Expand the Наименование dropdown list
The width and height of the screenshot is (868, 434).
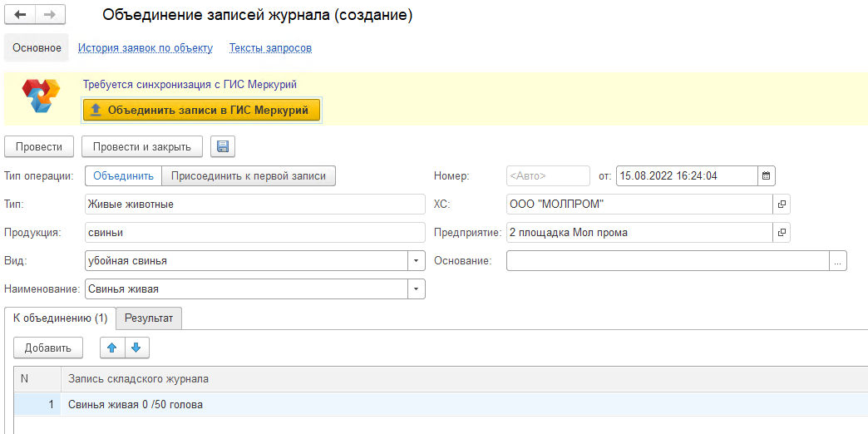(x=416, y=289)
